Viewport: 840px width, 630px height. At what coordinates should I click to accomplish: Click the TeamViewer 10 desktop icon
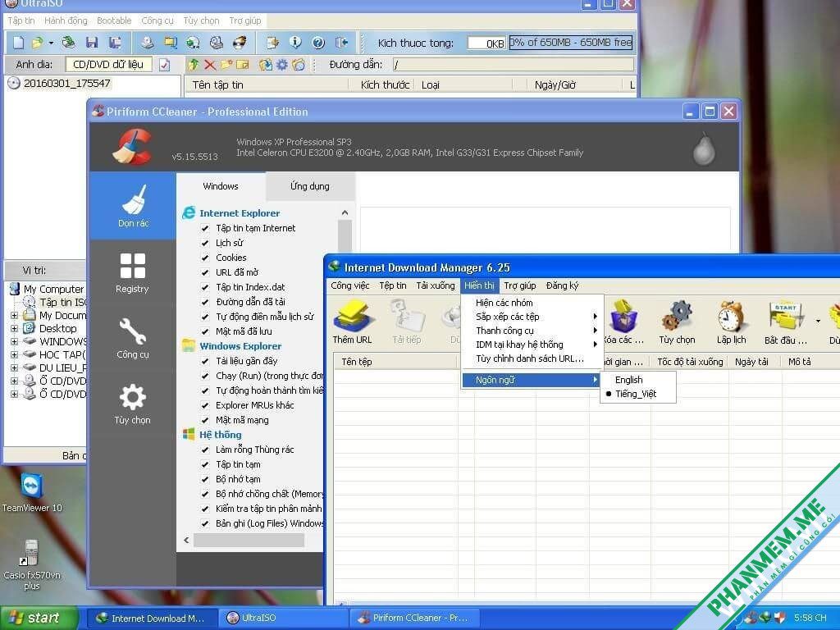[x=32, y=493]
